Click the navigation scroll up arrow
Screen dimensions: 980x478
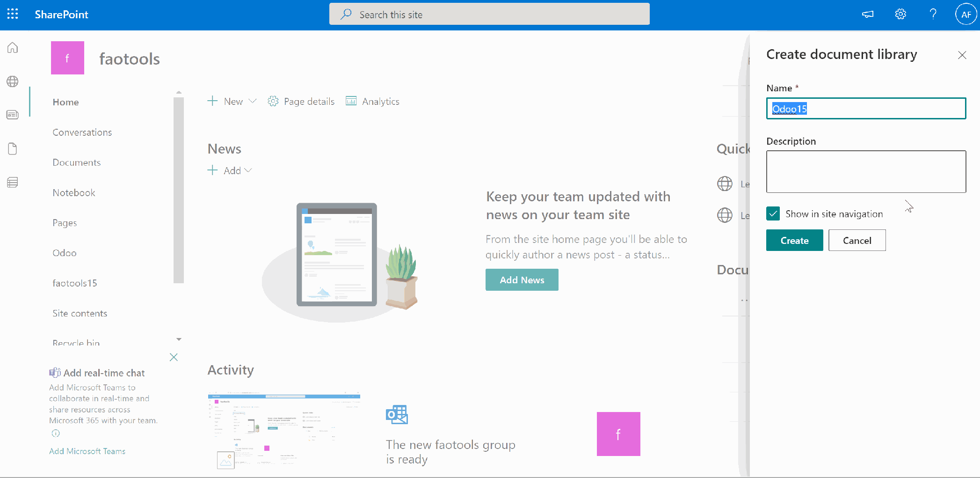click(x=179, y=93)
